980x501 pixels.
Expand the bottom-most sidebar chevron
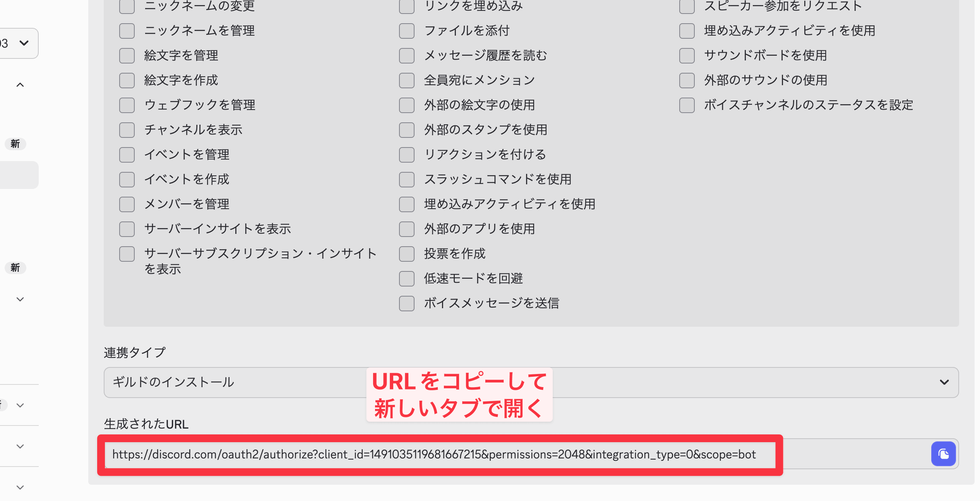pos(20,487)
